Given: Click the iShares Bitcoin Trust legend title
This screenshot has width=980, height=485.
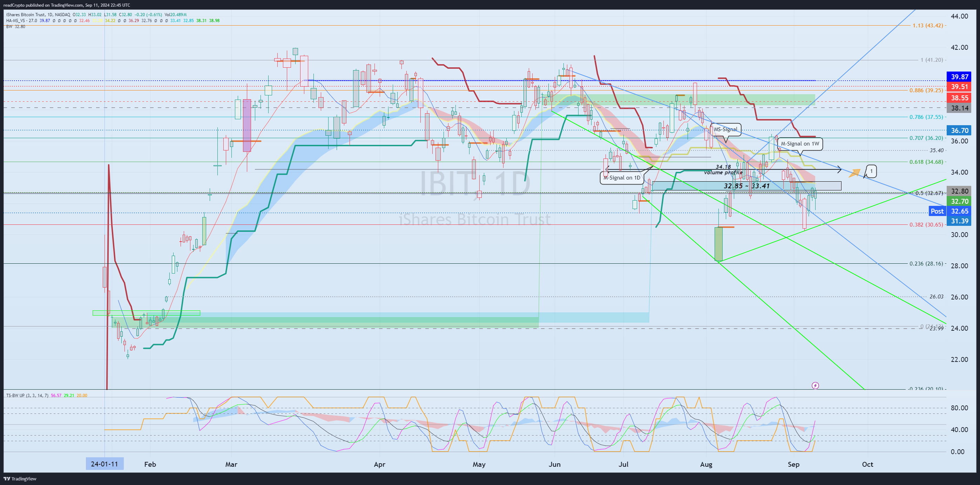Looking at the screenshot, I should pos(38,15).
